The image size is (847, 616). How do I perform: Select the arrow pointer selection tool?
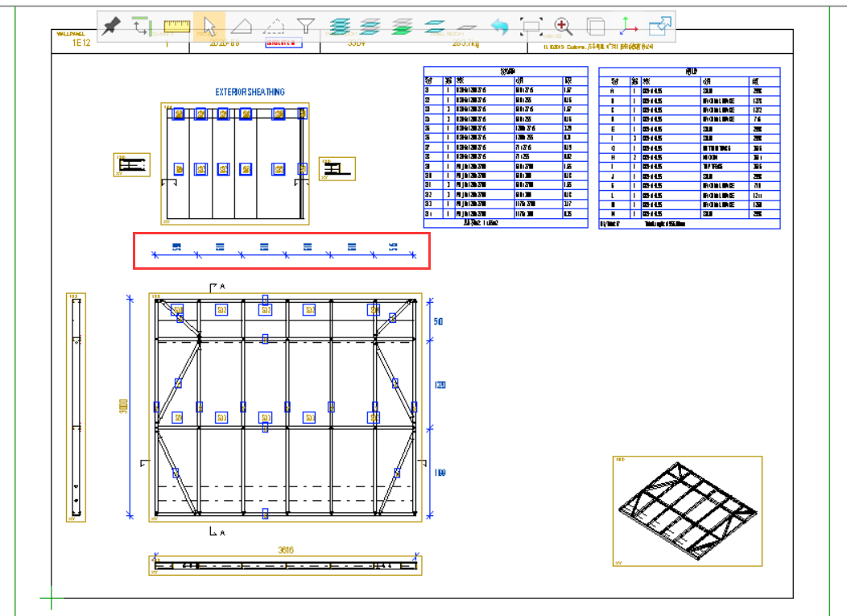[x=209, y=26]
